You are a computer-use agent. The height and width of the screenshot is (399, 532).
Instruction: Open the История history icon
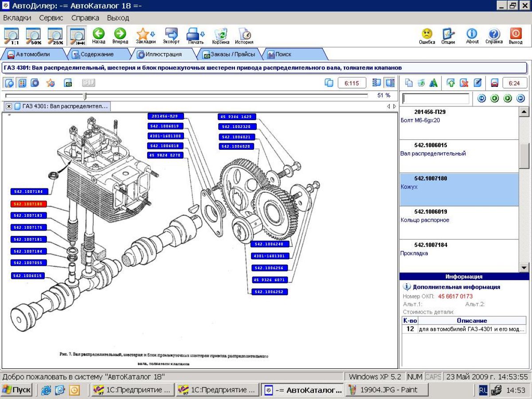pyautogui.click(x=244, y=36)
